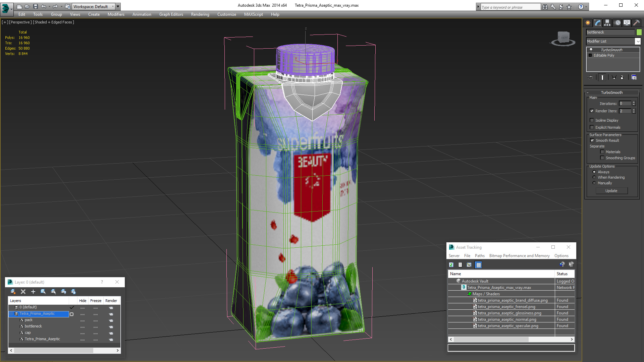Remove modifier from the stack
Image resolution: width=644 pixels, height=362 pixels.
(622, 77)
